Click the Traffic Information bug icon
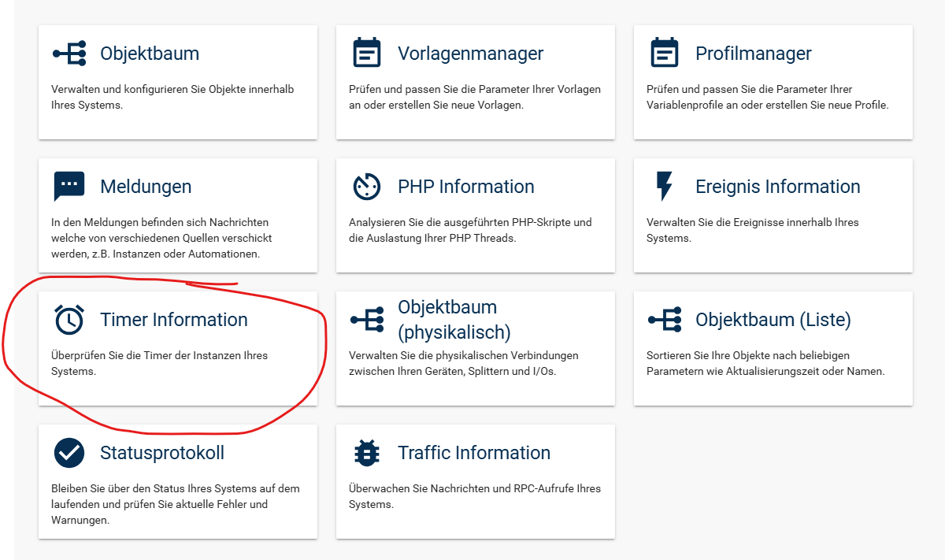This screenshot has height=560, width=945. click(366, 453)
